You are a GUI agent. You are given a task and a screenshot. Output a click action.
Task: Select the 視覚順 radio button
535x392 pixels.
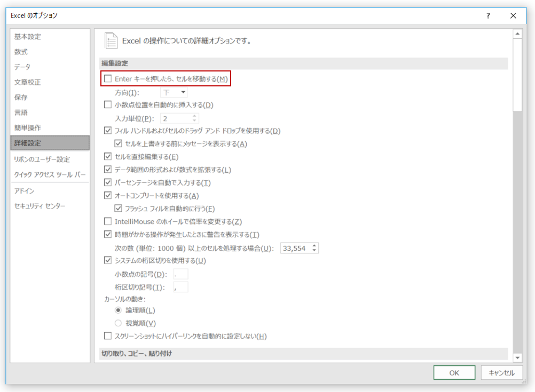click(x=119, y=323)
